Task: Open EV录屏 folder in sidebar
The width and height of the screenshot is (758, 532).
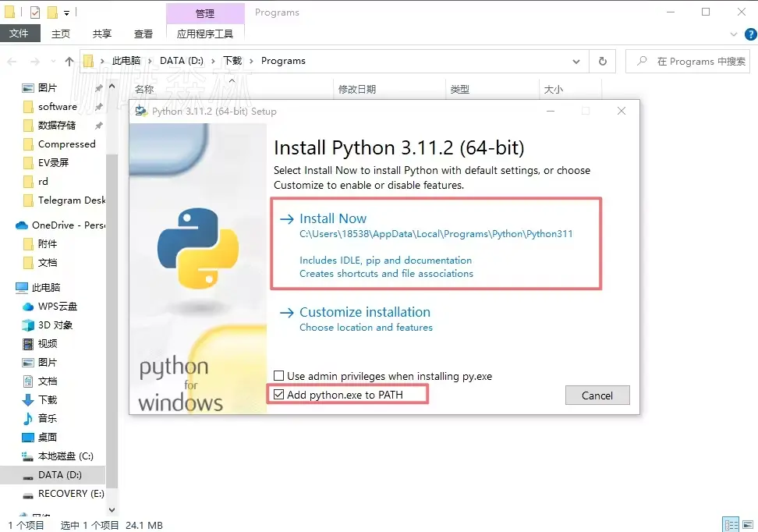Action: [x=53, y=162]
